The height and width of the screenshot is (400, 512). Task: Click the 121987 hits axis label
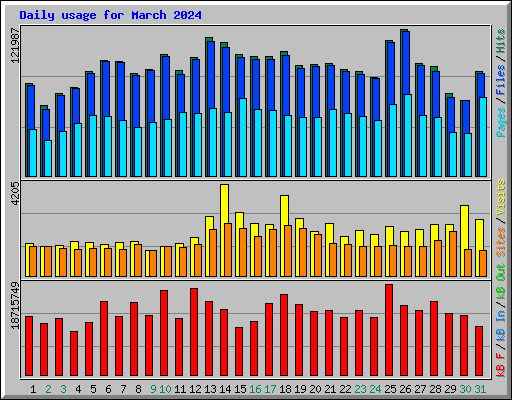(16, 45)
